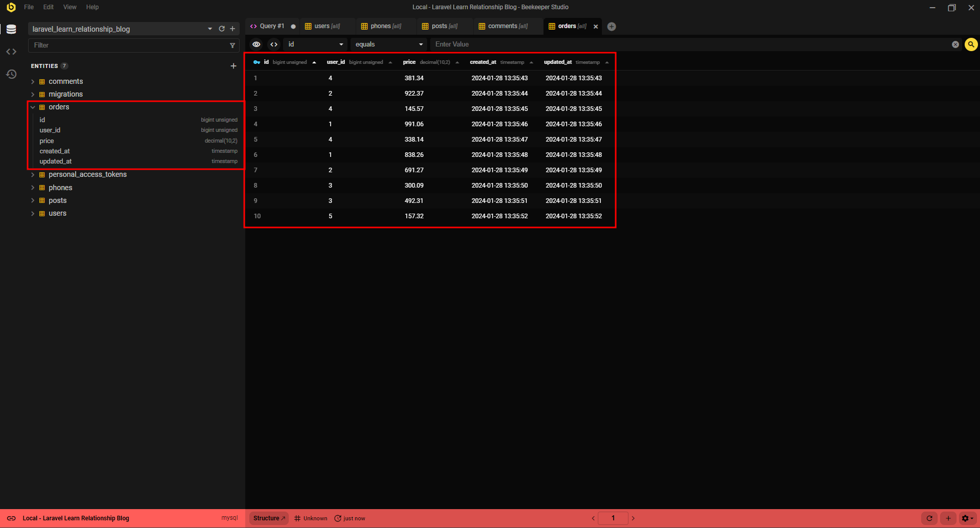This screenshot has height=528, width=980.
Task: Click the refresh icon in bottom status bar
Action: click(929, 518)
